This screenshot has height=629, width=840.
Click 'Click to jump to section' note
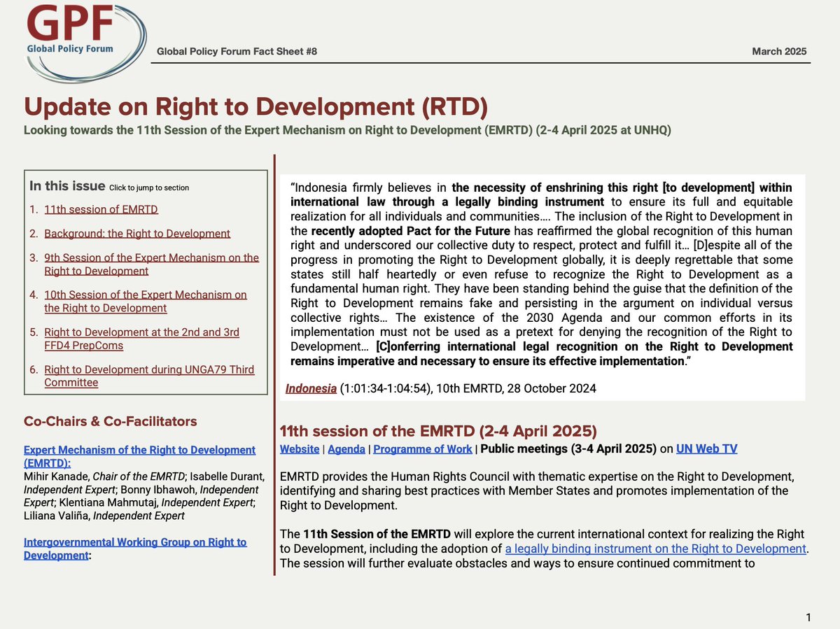click(x=149, y=188)
